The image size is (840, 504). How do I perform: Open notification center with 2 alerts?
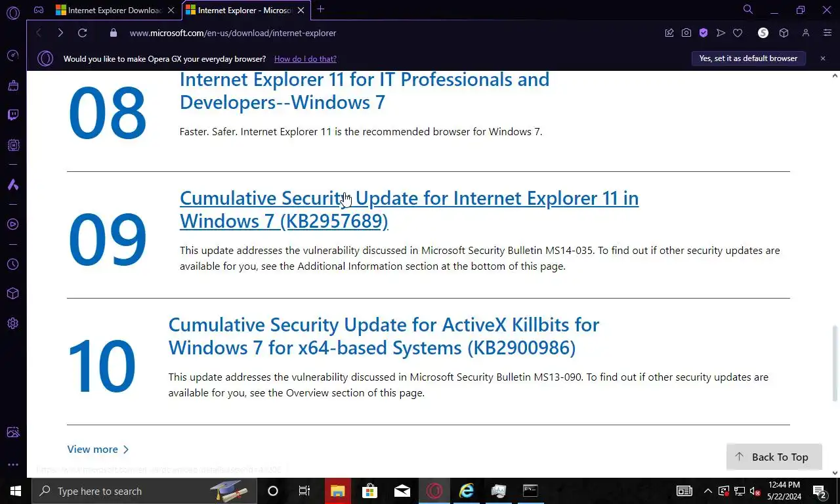[x=820, y=491]
